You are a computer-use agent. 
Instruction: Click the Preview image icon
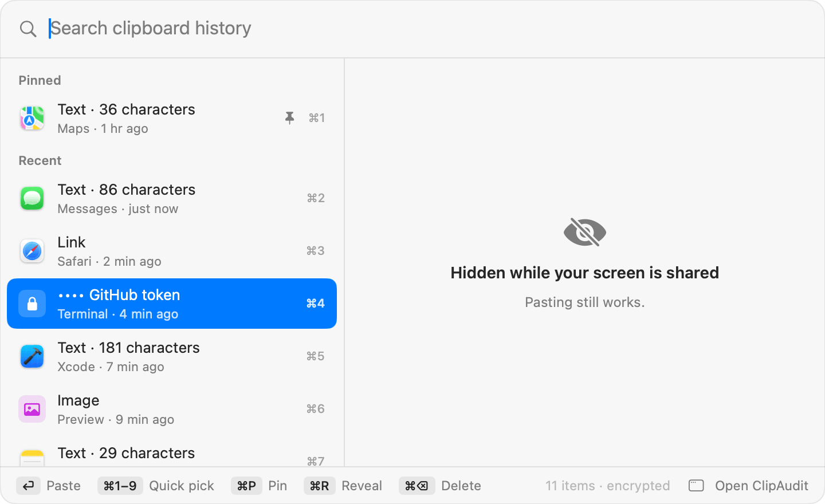click(32, 409)
